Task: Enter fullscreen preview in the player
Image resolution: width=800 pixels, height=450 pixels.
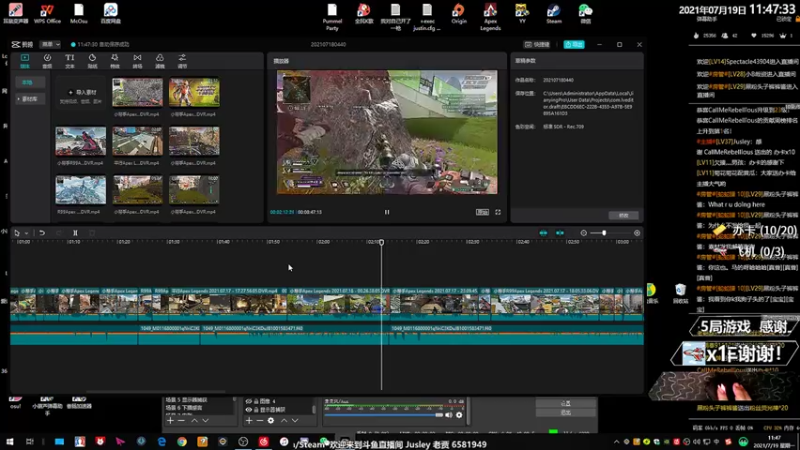Action: click(x=498, y=212)
